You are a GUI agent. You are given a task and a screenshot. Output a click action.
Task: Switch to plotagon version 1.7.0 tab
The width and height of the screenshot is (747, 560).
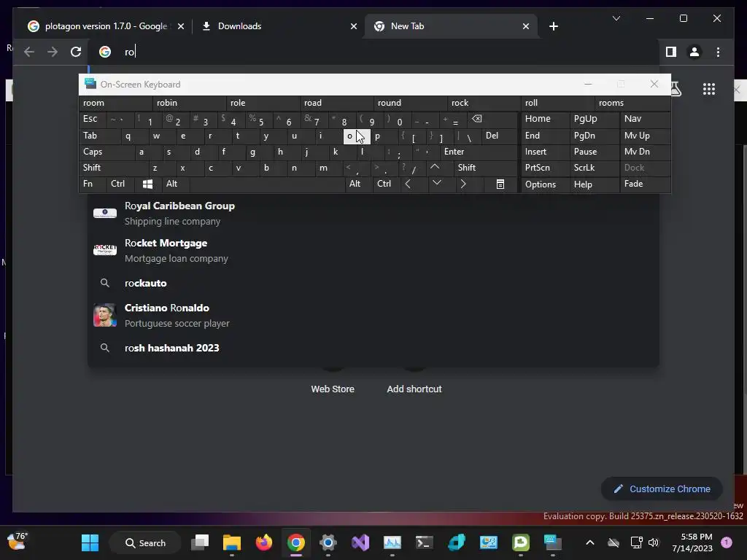click(107, 26)
